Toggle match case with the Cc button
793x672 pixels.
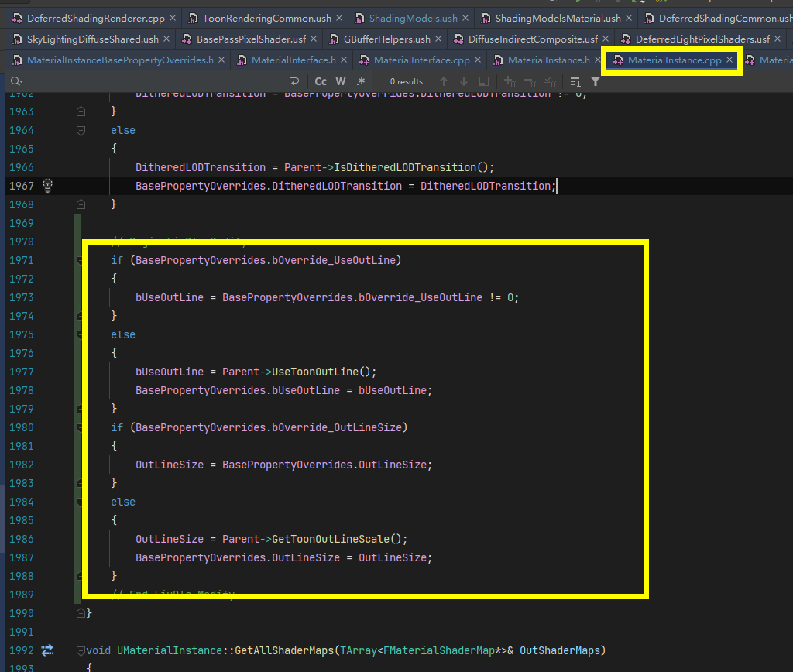pos(321,81)
